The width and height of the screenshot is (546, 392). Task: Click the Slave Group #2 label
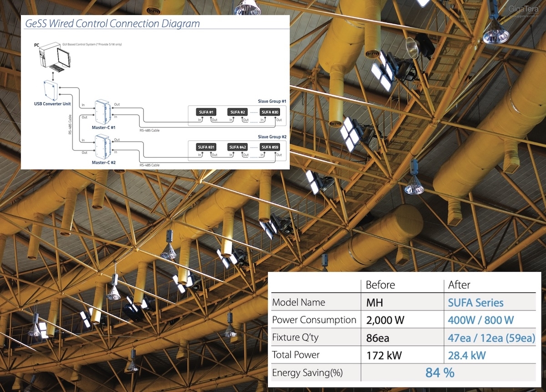[x=272, y=136]
